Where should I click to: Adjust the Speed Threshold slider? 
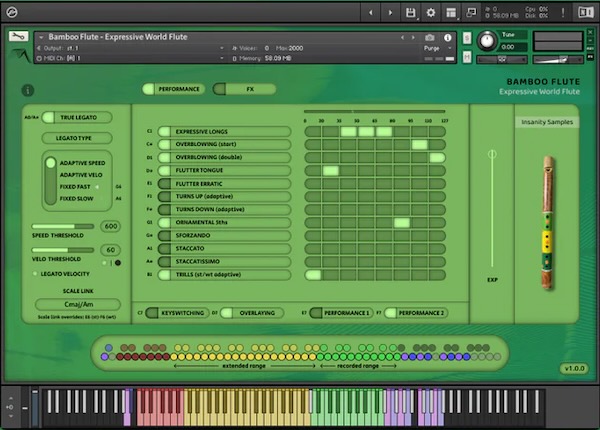click(63, 226)
